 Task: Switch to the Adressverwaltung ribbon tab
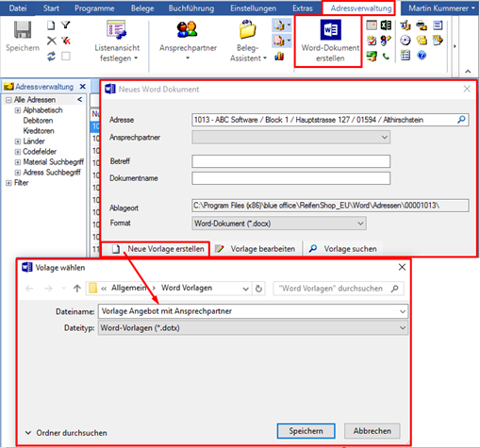(x=361, y=8)
